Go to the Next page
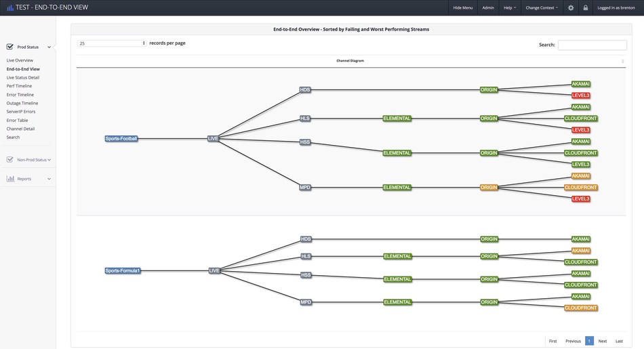644x349 pixels. 602,341
